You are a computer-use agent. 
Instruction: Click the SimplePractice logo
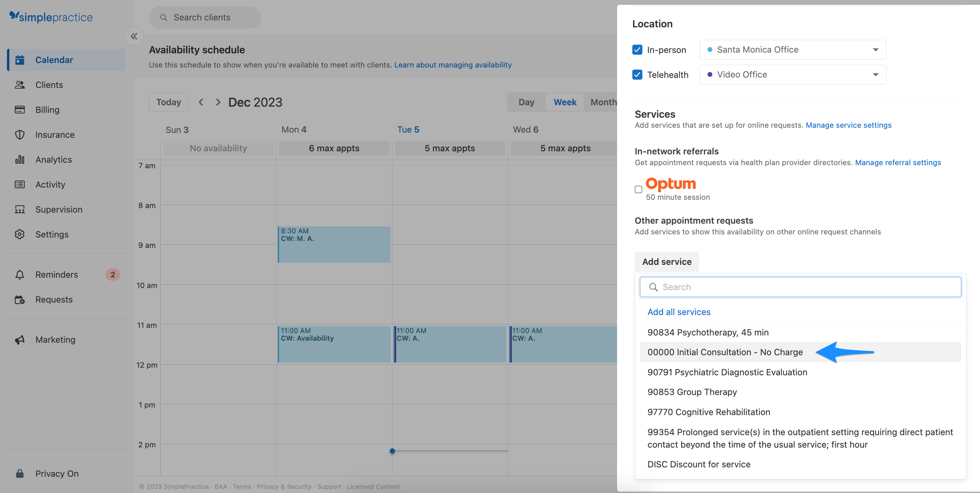pyautogui.click(x=51, y=17)
